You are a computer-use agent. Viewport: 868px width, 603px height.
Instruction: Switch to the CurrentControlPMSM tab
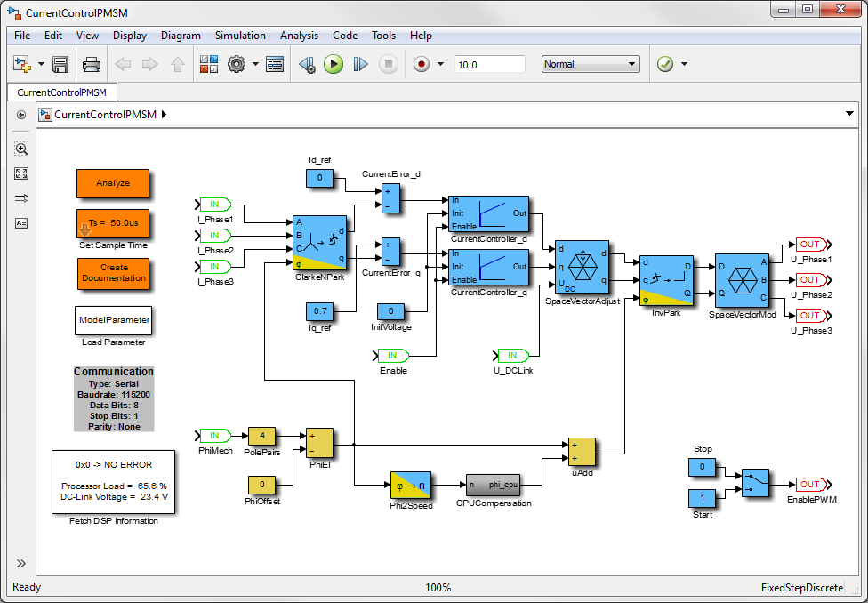coord(62,92)
